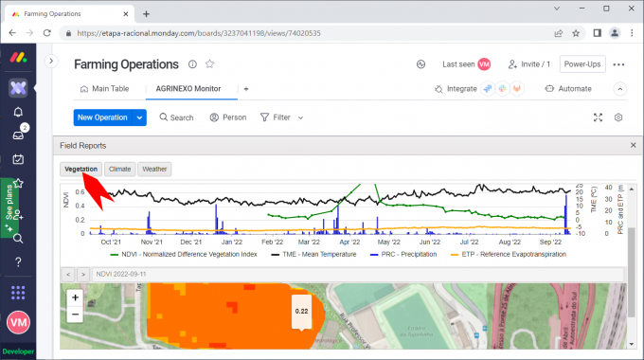Go to previous NDVI date
This screenshot has width=644, height=360.
(68, 274)
